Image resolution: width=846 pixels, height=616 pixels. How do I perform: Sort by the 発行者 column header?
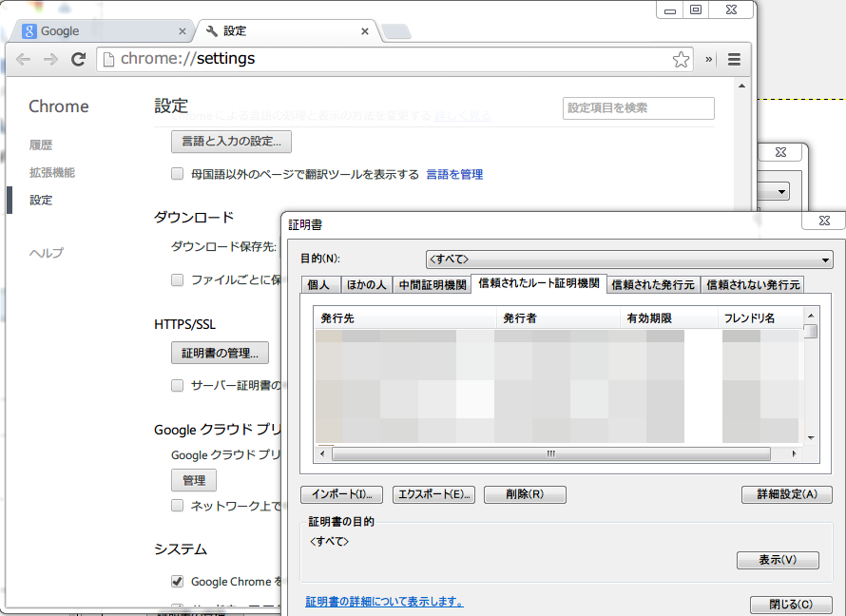click(558, 318)
